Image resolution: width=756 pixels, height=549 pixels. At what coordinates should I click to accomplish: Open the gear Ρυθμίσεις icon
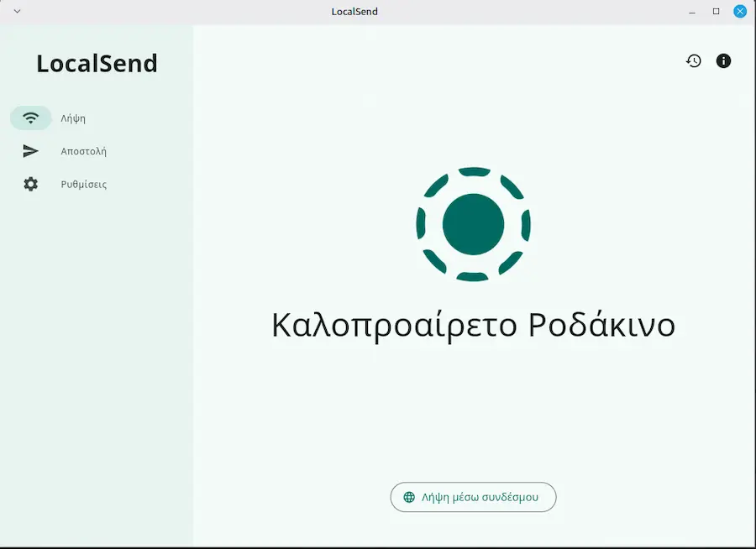pos(31,184)
